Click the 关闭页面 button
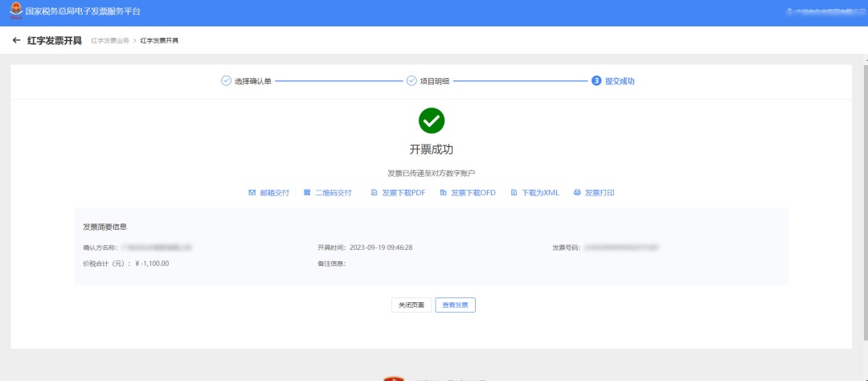 [x=411, y=305]
